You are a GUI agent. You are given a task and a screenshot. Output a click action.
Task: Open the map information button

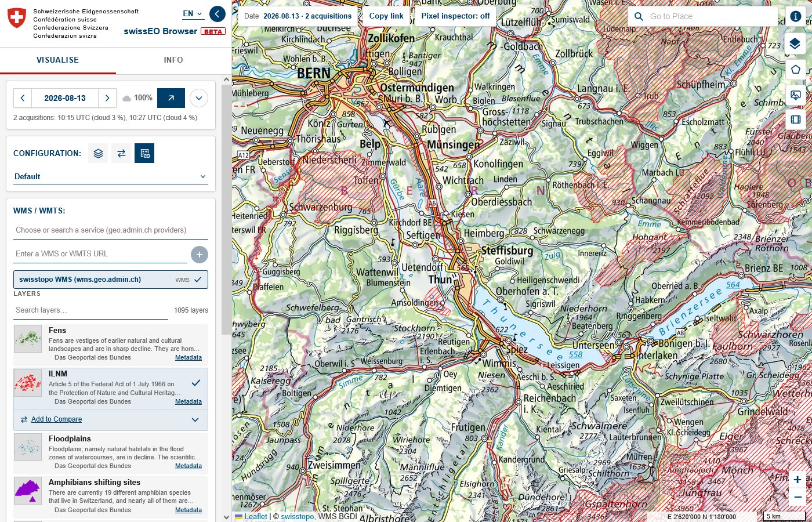coord(795,16)
